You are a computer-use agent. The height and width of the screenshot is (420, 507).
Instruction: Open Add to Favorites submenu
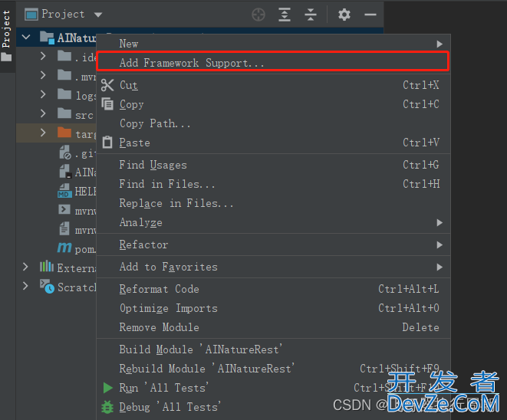(273, 267)
